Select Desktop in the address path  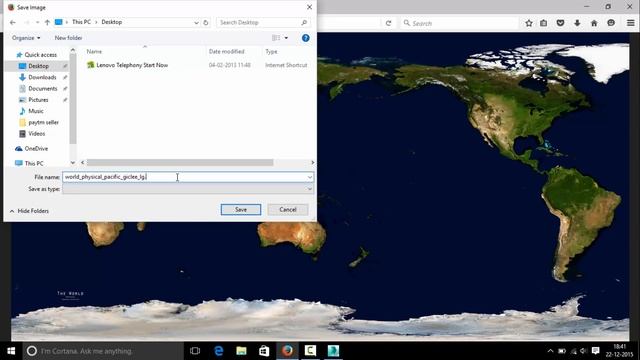[x=111, y=22]
